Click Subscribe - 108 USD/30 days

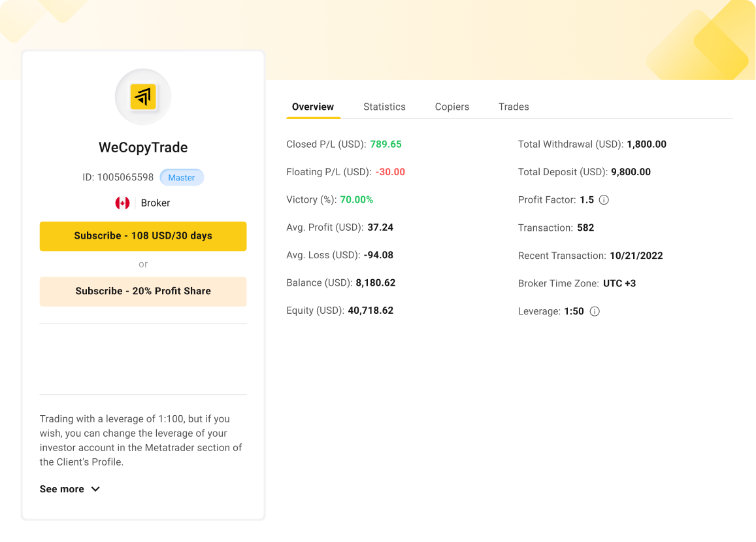click(x=143, y=236)
